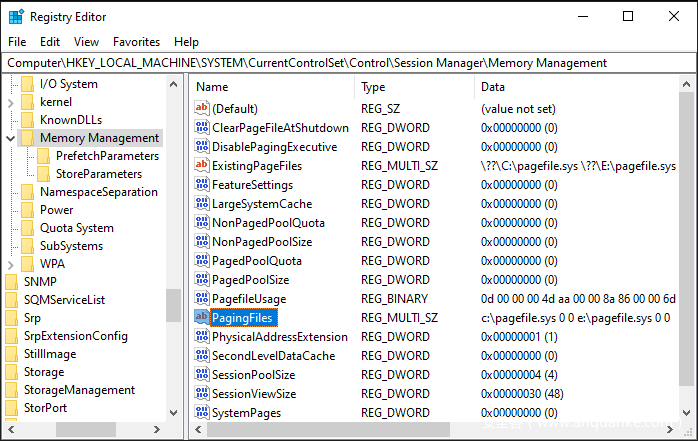The height and width of the screenshot is (441, 698).
Task: Click the PagefileUsage binary icon
Action: pyautogui.click(x=202, y=298)
